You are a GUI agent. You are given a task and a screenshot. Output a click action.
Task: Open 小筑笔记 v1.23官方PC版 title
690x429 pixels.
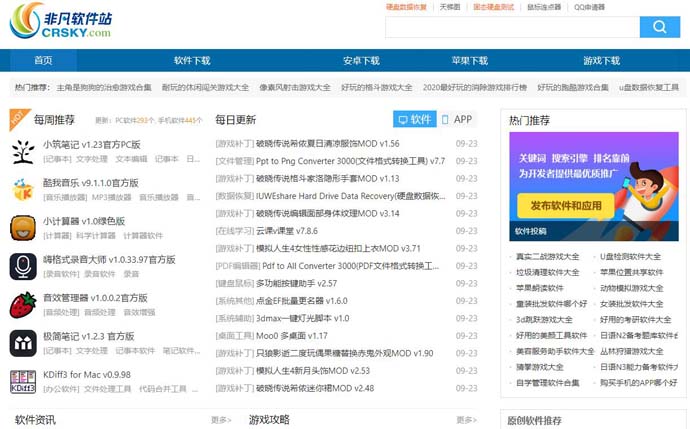92,144
